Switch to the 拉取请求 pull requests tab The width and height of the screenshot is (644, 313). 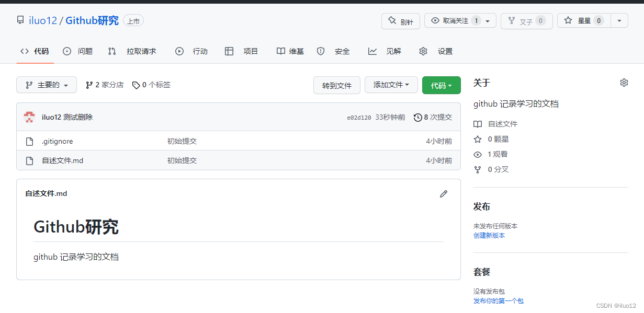point(132,51)
